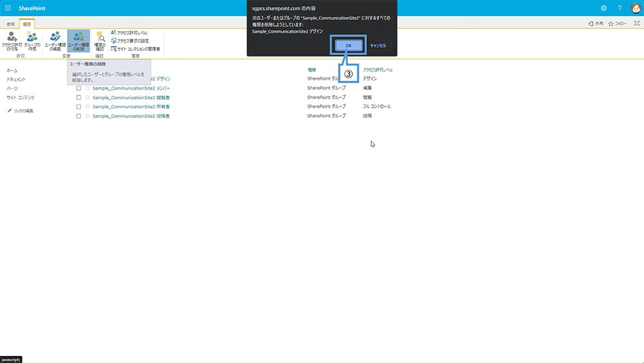This screenshot has height=363, width=644.
Task: Open アクセス許可レベル in the ribbon
Action: click(x=129, y=32)
